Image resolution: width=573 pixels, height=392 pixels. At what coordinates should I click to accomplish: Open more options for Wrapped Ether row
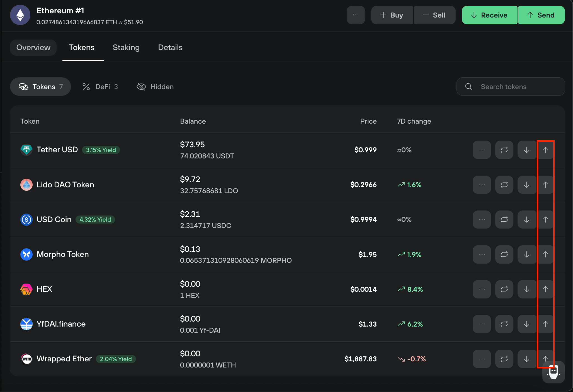click(482, 359)
